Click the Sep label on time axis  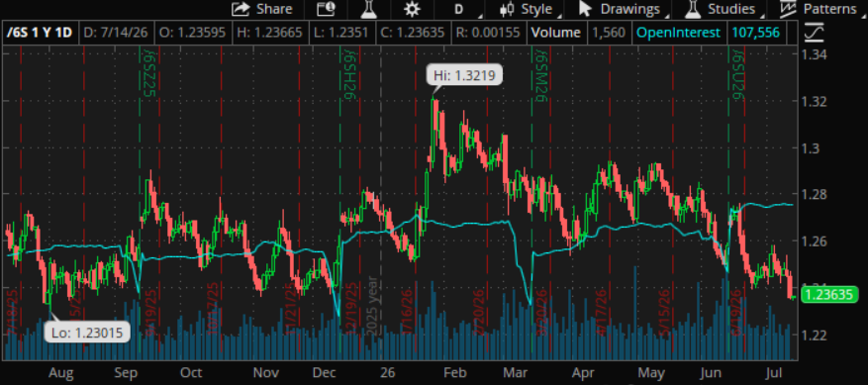point(128,372)
